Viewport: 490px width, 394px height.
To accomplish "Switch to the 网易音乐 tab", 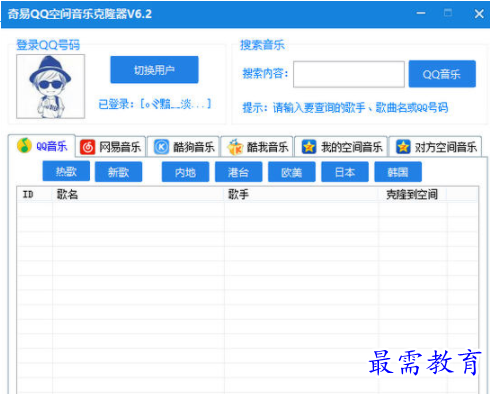I will pyautogui.click(x=111, y=147).
